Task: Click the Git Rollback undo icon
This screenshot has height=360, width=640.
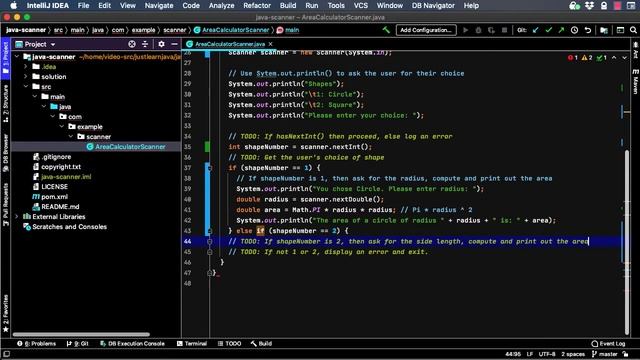Action: (587, 30)
